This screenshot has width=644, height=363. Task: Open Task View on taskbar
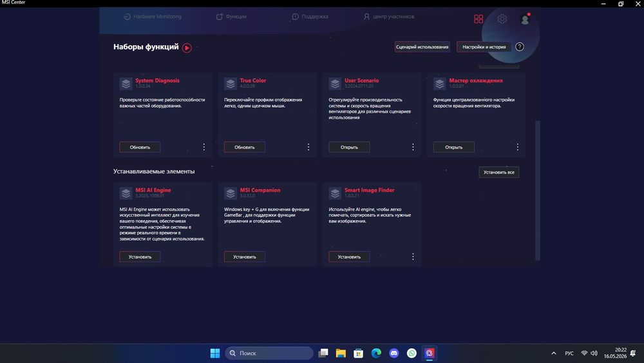[x=323, y=353]
